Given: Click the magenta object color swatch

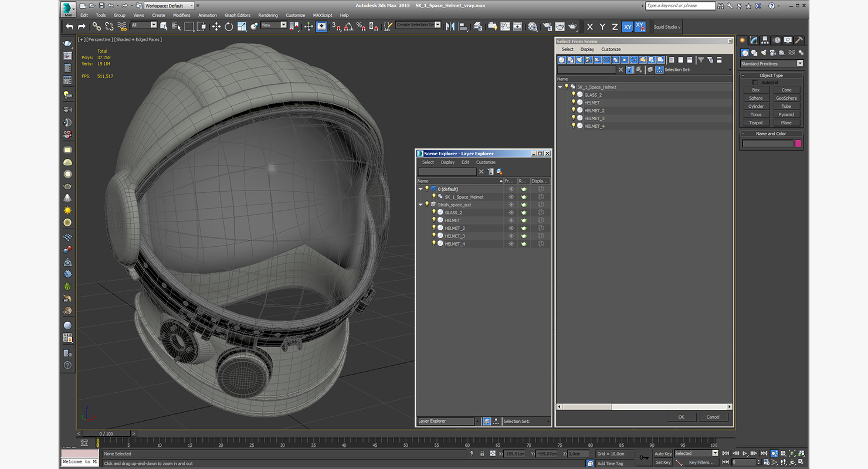Looking at the screenshot, I should click(798, 144).
